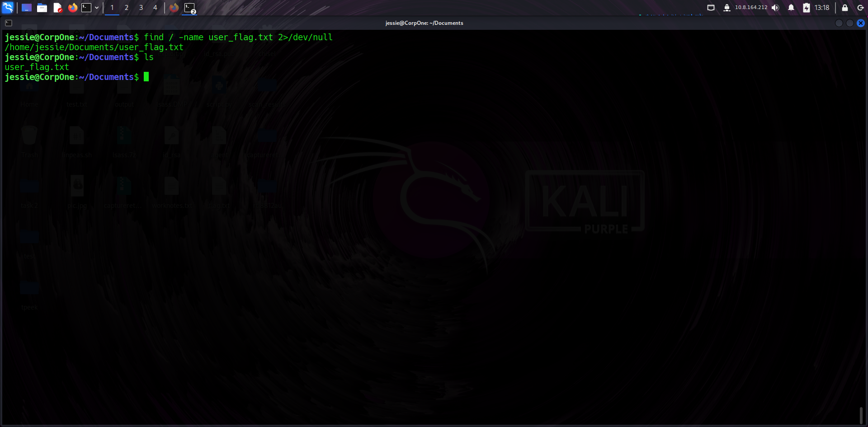Open the power manager battery icon
The width and height of the screenshot is (868, 427).
coord(806,8)
